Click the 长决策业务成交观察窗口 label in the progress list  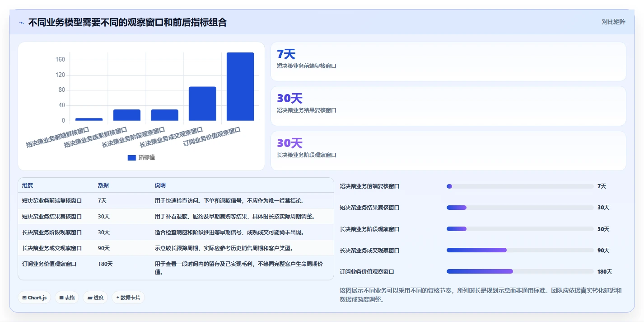(x=370, y=251)
